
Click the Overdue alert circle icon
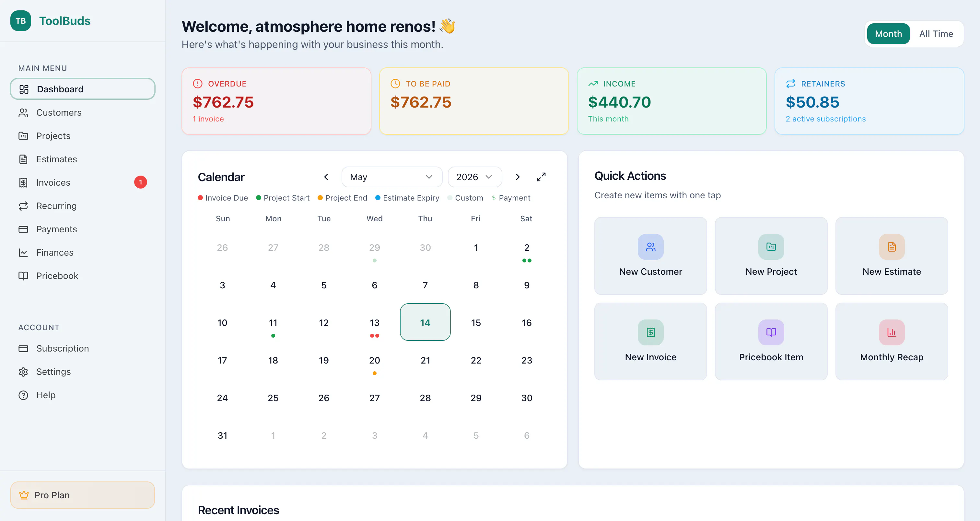pos(197,84)
